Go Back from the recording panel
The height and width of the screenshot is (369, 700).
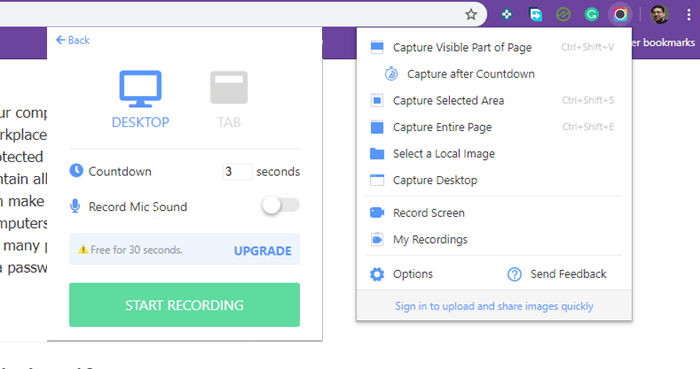coord(73,40)
